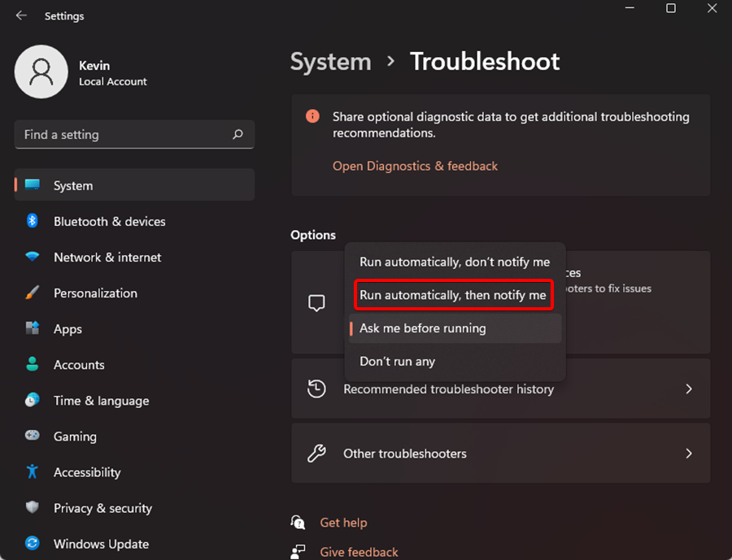Image resolution: width=732 pixels, height=560 pixels.
Task: Click the Accessibility figure icon
Action: point(33,471)
